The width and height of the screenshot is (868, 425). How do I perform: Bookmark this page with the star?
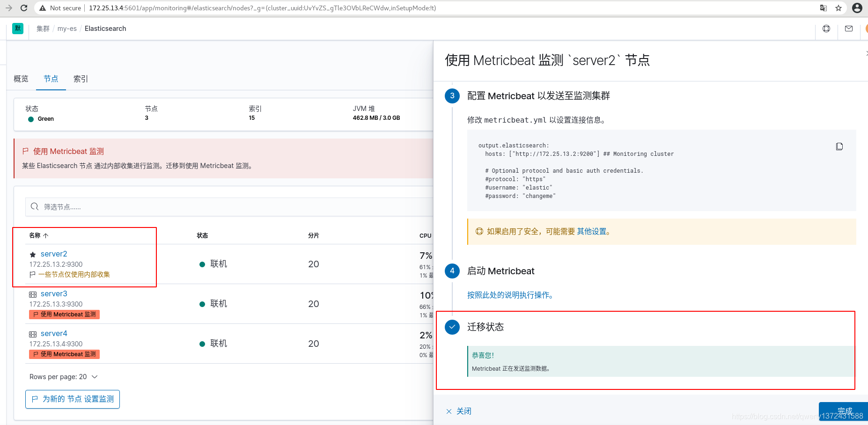[x=839, y=8]
